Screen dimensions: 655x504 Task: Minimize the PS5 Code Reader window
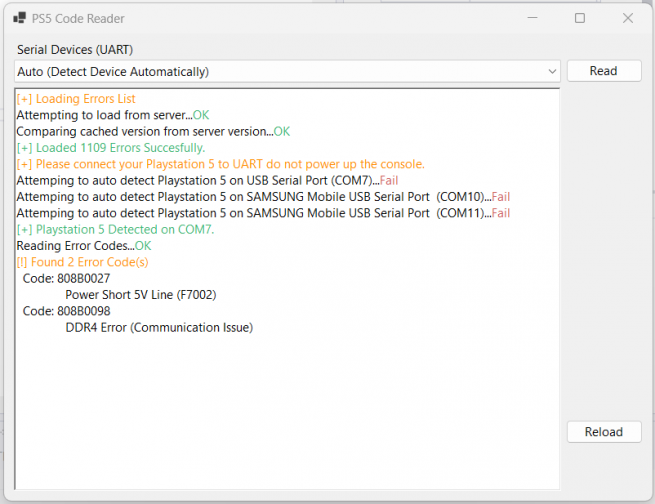click(533, 18)
